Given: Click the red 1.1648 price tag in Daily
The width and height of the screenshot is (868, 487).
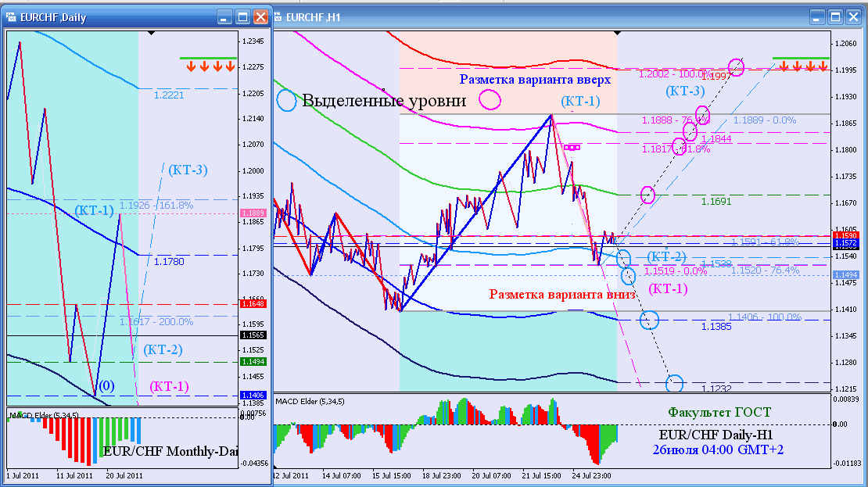Looking at the screenshot, I should (253, 304).
